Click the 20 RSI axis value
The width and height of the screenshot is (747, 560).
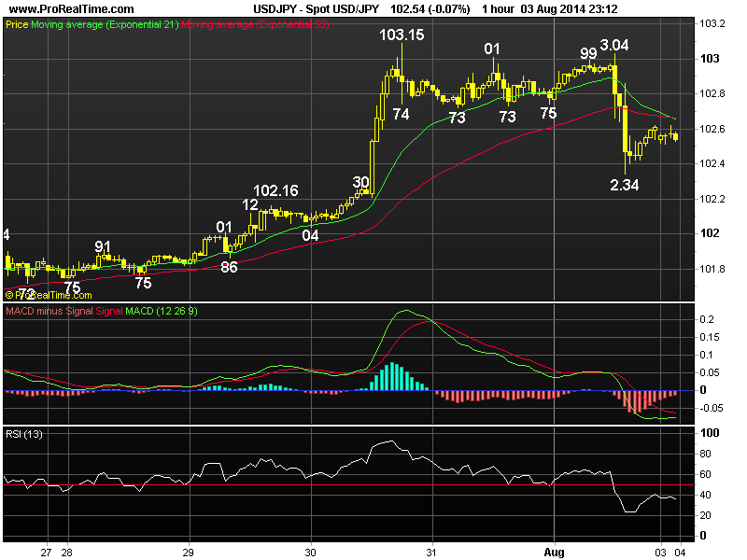(705, 516)
